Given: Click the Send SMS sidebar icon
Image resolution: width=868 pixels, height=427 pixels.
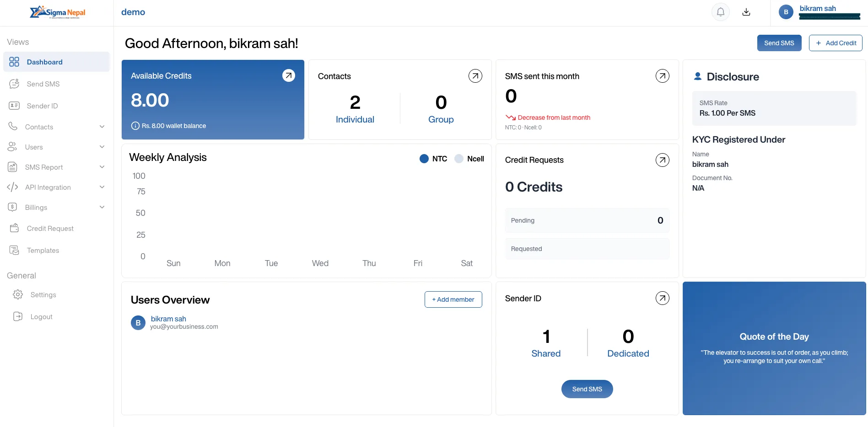Looking at the screenshot, I should [x=14, y=84].
